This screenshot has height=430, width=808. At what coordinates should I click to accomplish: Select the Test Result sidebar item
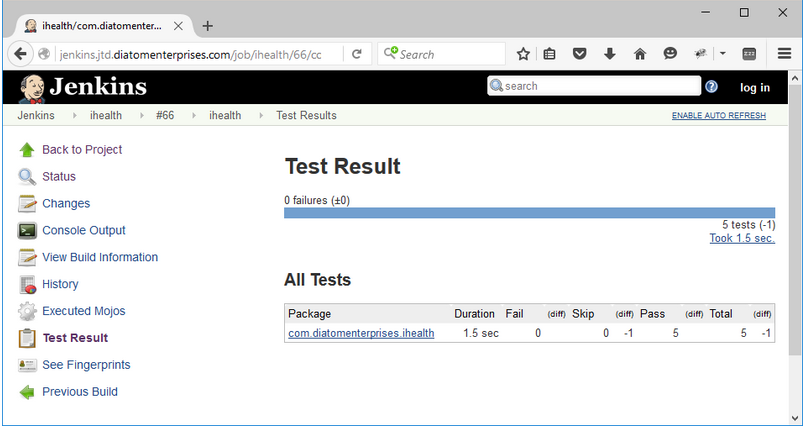(x=74, y=339)
